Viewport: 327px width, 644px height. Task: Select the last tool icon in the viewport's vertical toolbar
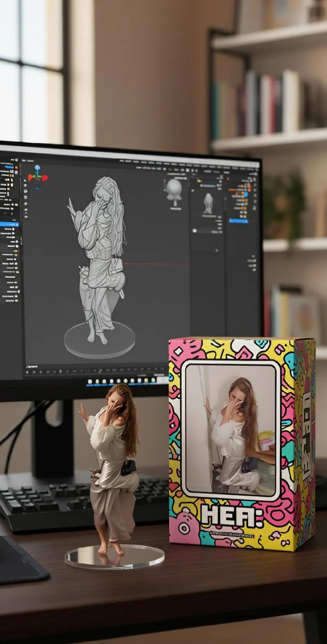(26, 216)
